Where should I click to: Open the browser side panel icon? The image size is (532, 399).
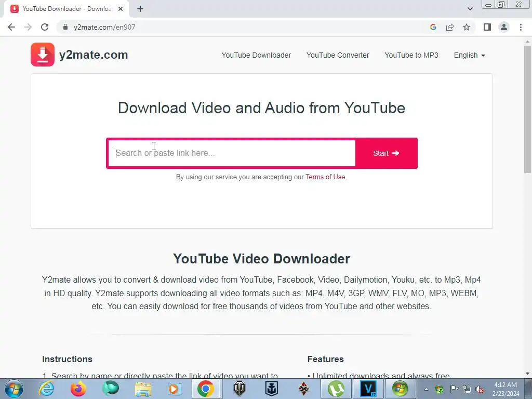coord(487,27)
